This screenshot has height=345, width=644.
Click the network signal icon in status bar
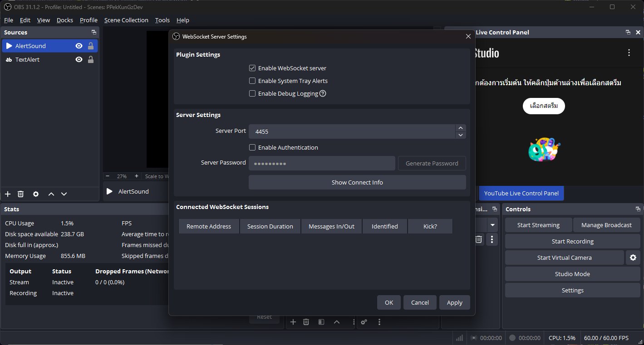tap(460, 338)
